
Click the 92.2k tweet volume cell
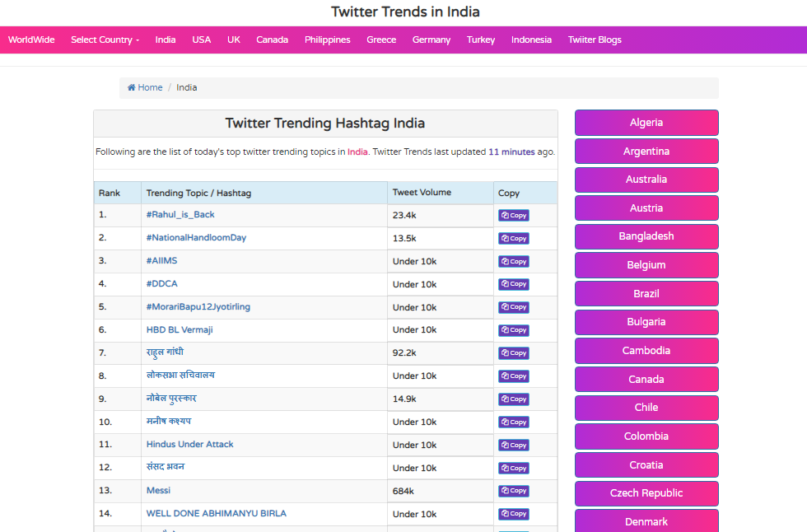441,353
